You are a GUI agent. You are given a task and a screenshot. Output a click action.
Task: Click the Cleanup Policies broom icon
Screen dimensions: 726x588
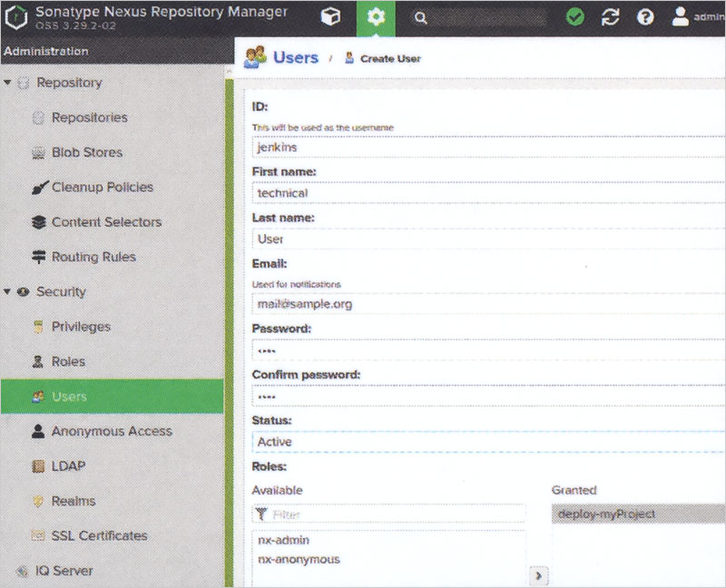(x=39, y=188)
